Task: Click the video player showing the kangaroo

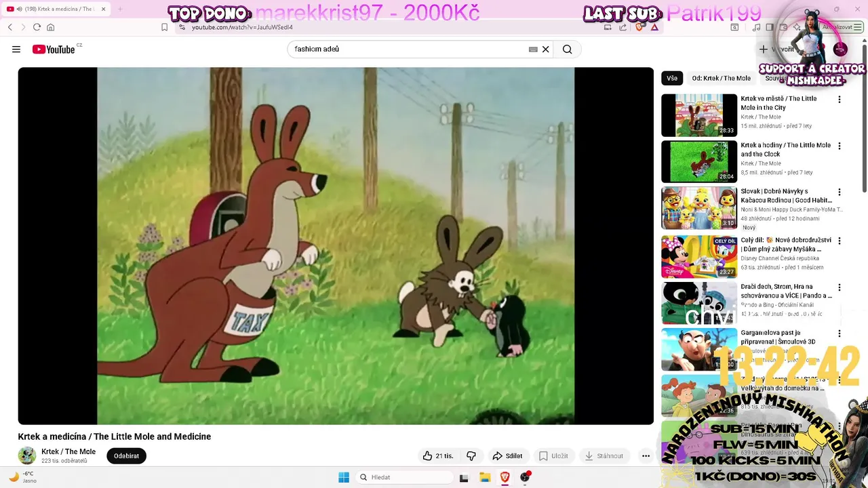Action: pos(336,246)
